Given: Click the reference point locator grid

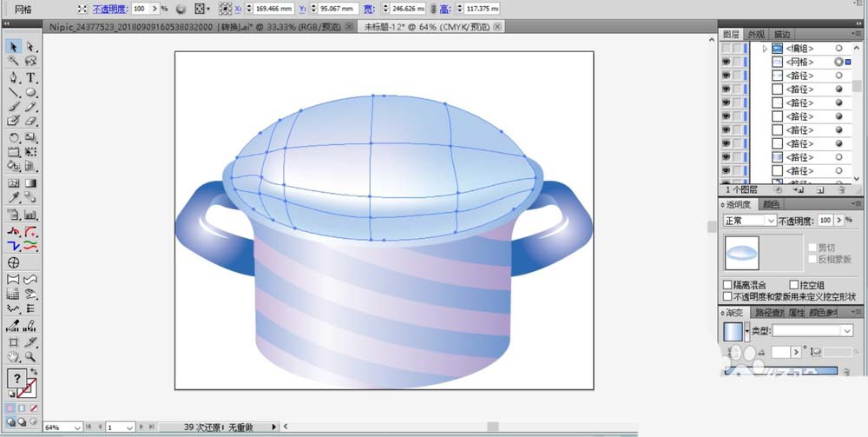Looking at the screenshot, I should [226, 9].
